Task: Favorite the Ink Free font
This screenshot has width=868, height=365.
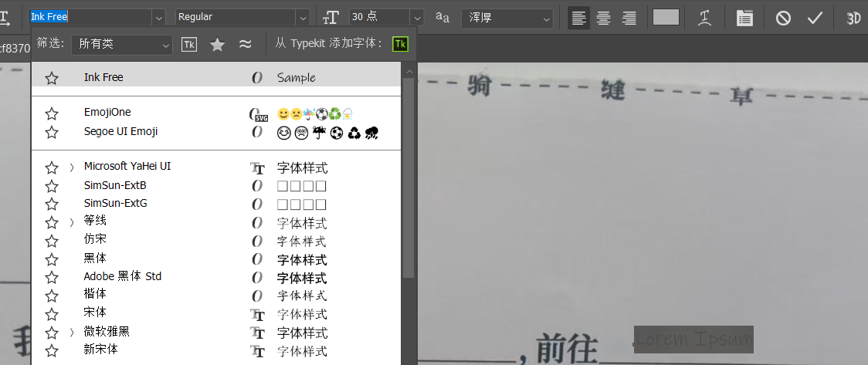Action: [x=52, y=78]
